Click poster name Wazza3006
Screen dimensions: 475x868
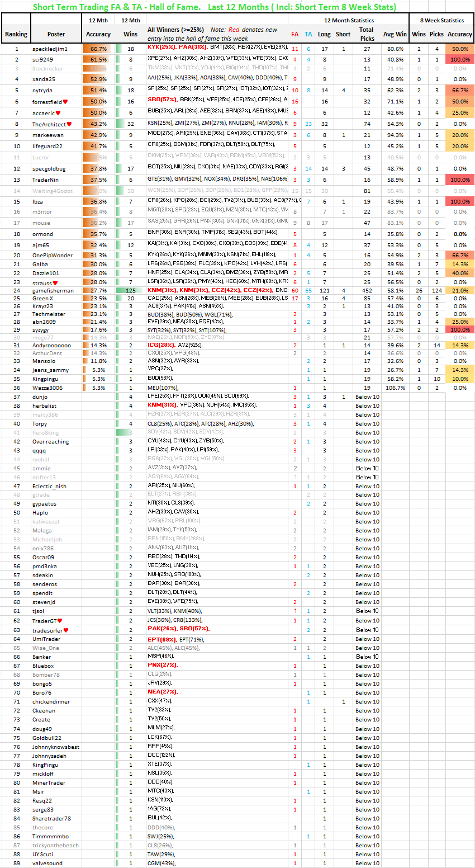(x=47, y=388)
